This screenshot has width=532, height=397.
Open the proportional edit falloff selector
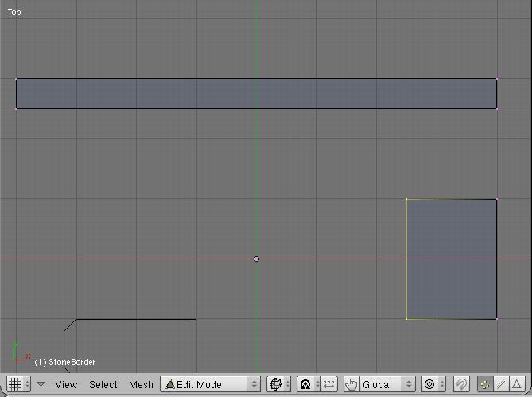click(x=433, y=384)
